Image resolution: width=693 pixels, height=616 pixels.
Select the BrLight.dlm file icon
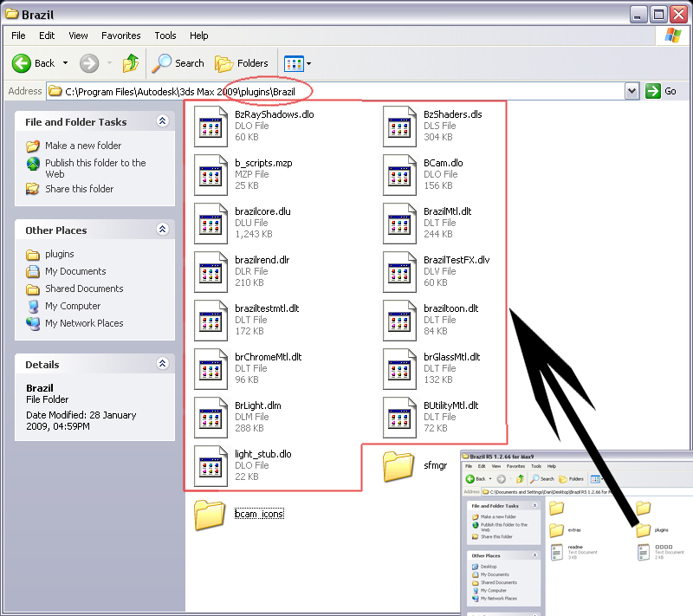[x=210, y=418]
